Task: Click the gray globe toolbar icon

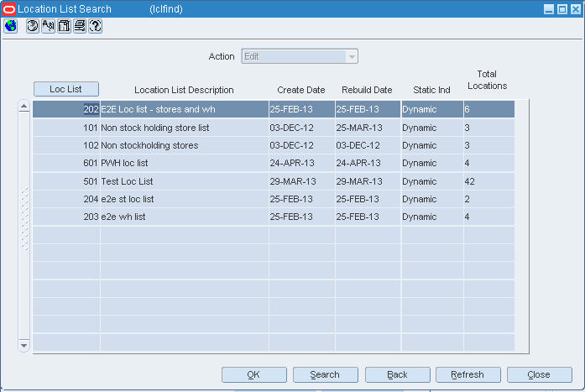Action: click(x=33, y=26)
